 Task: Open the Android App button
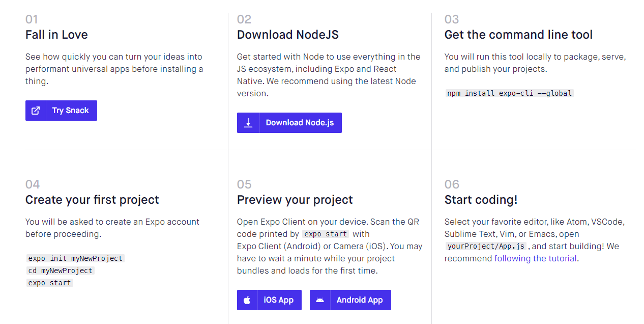point(350,300)
